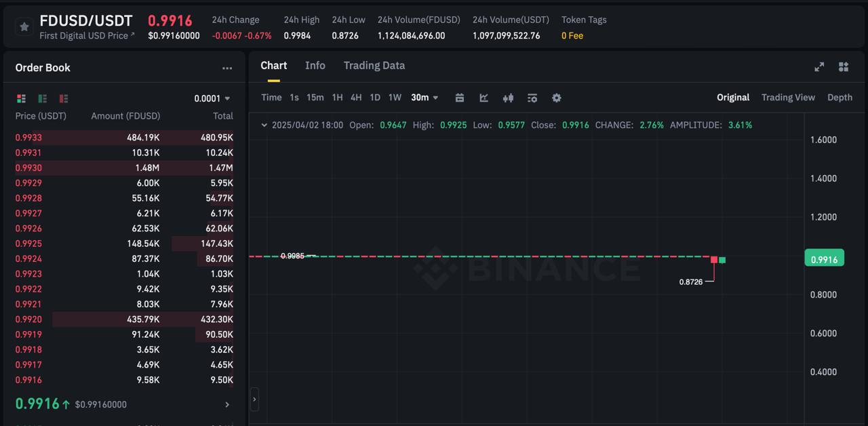
Task: Select the sell order at price 0.9927
Action: click(124, 213)
